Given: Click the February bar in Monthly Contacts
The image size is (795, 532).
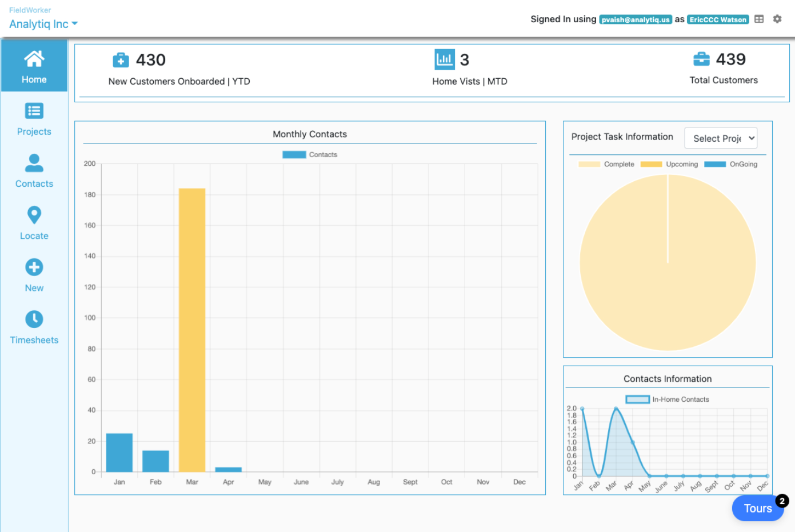Looking at the screenshot, I should coord(155,461).
